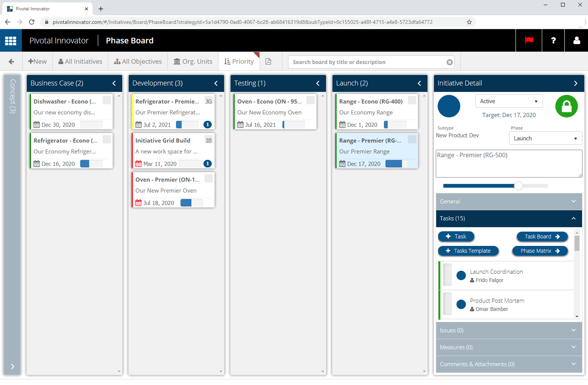Open the Active status dropdown
The height and width of the screenshot is (385, 588).
click(x=509, y=101)
